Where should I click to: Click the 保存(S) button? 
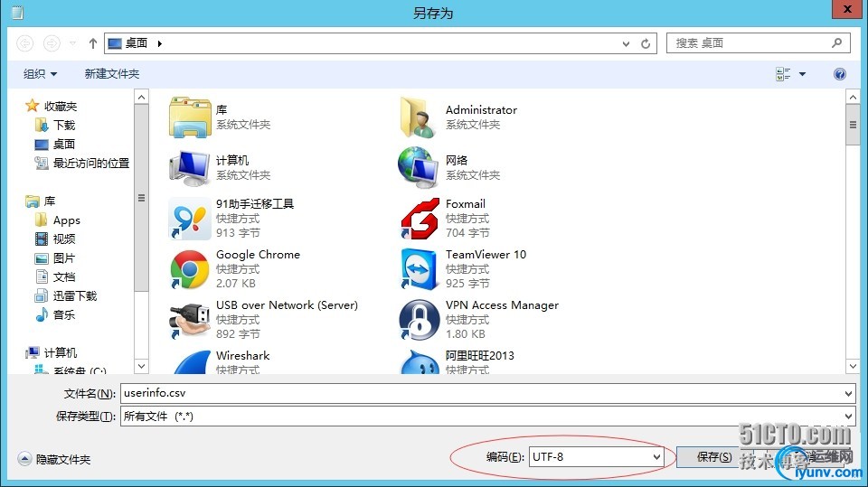pos(714,457)
